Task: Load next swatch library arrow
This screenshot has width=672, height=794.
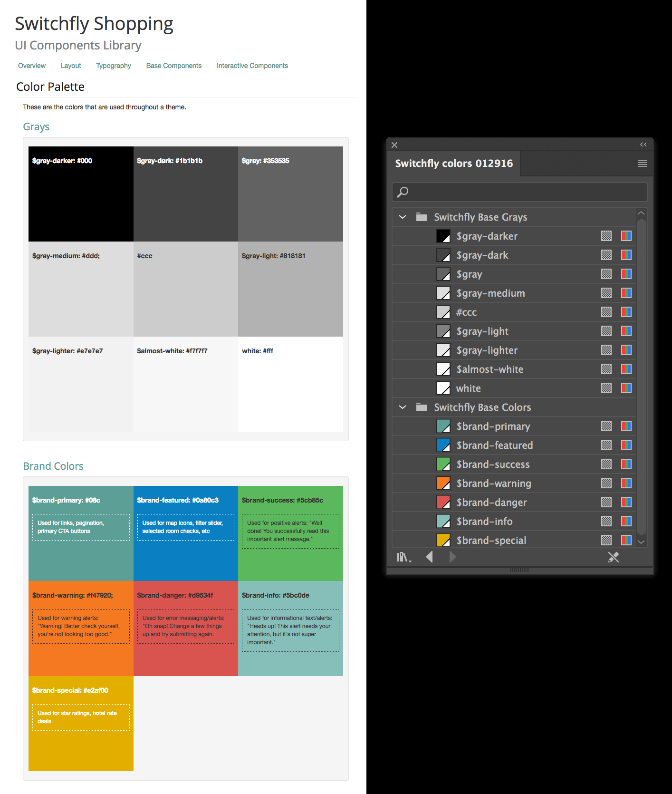Action: [452, 557]
